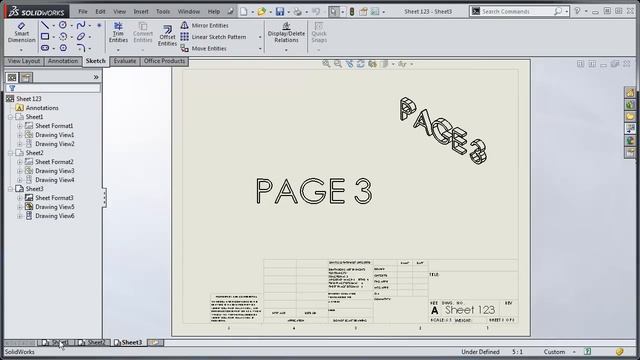Open PropertyManager tab in left panel
This screenshot has height=360, width=640.
pos(26,77)
